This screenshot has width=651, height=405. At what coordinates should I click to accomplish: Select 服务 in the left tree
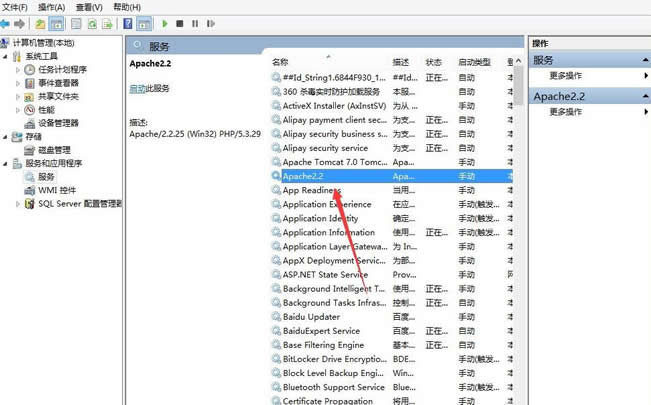coord(46,177)
